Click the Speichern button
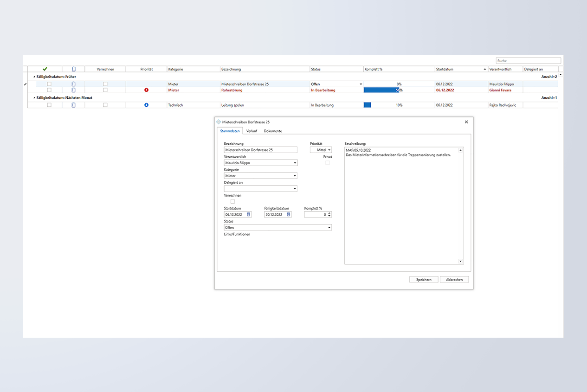 (x=424, y=280)
